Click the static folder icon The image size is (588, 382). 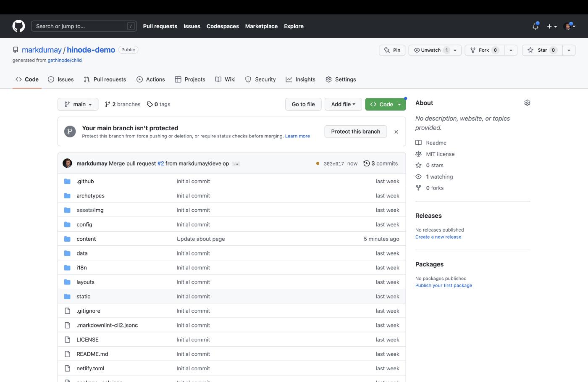point(67,296)
